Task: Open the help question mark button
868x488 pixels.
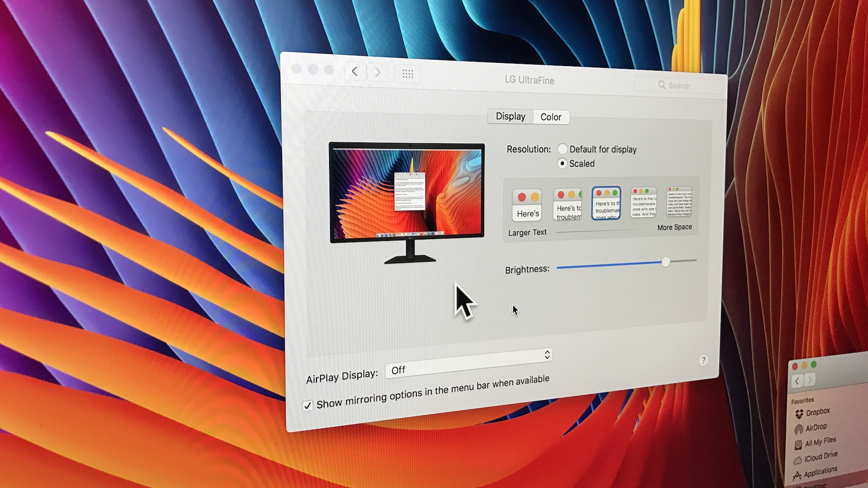Action: coord(703,361)
